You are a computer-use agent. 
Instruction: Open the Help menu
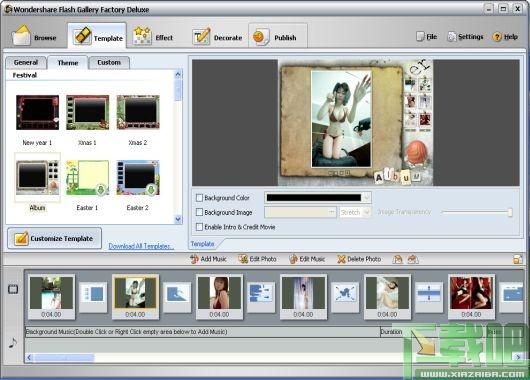[505, 37]
